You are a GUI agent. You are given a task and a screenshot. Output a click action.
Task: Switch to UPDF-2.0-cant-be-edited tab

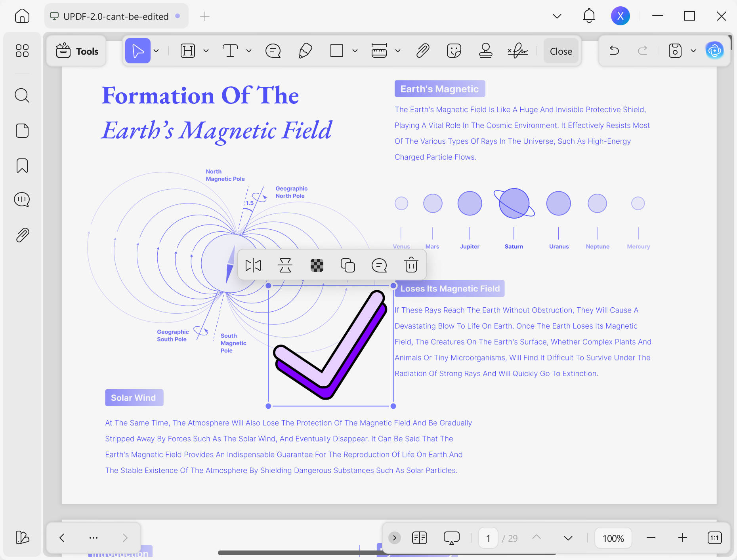coord(116,16)
